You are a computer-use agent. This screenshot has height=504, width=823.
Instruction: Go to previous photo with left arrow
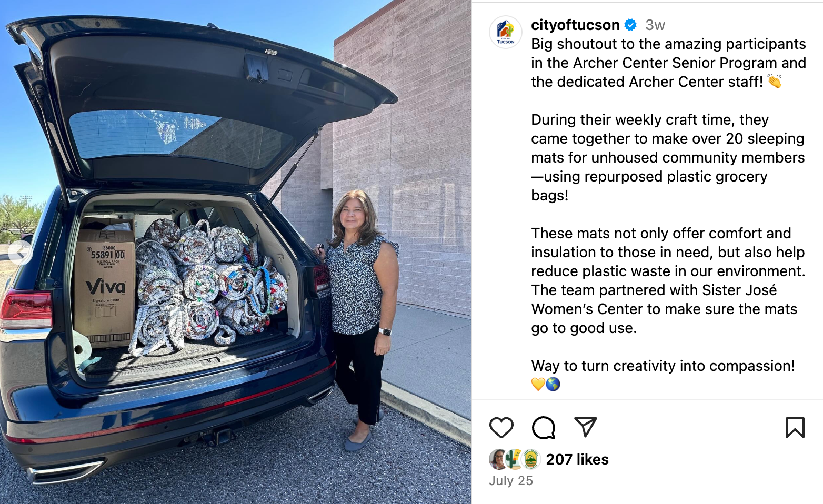pyautogui.click(x=20, y=252)
